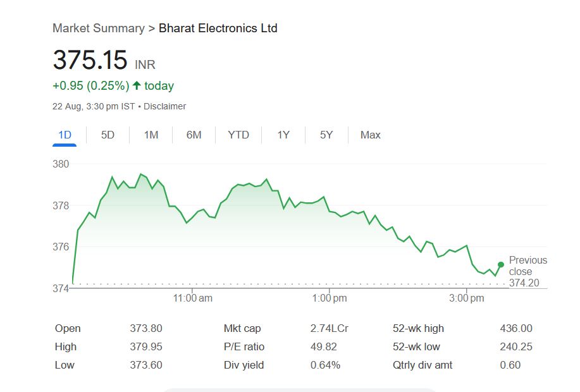View the 5Y chart tab
The image size is (580, 392).
tap(326, 135)
